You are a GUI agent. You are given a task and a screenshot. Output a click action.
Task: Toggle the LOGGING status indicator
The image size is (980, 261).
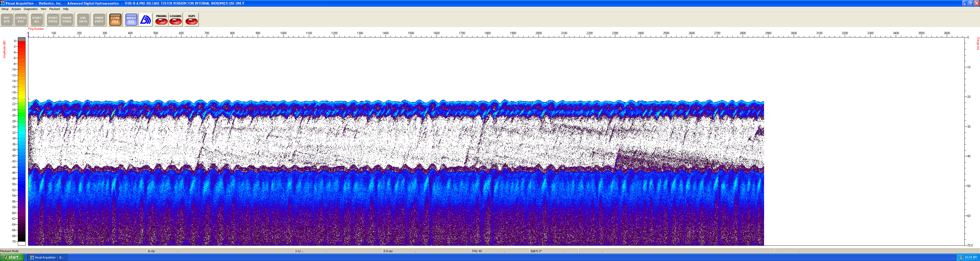click(175, 20)
